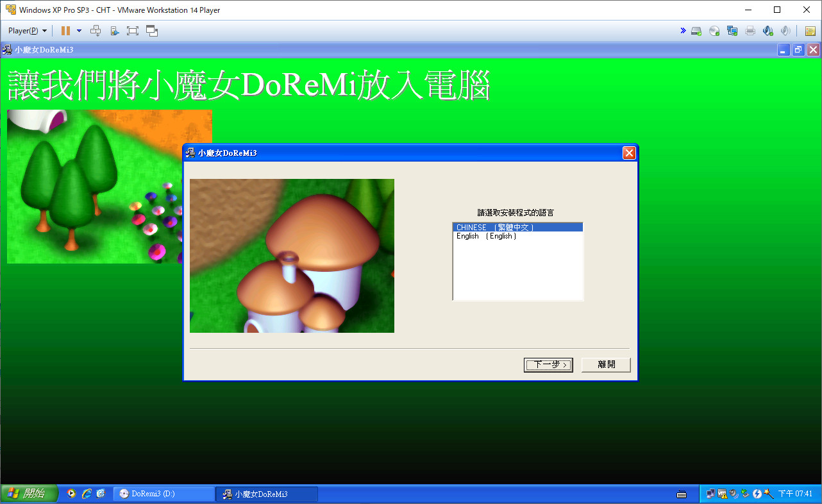The height and width of the screenshot is (504, 822).
Task: Switch to DoRemi3 (D:) taskbar window
Action: click(164, 494)
